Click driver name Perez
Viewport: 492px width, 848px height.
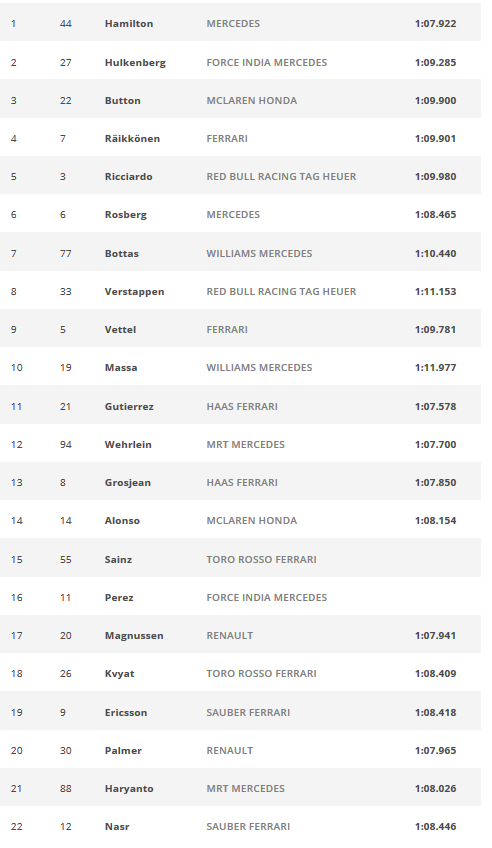pos(119,598)
